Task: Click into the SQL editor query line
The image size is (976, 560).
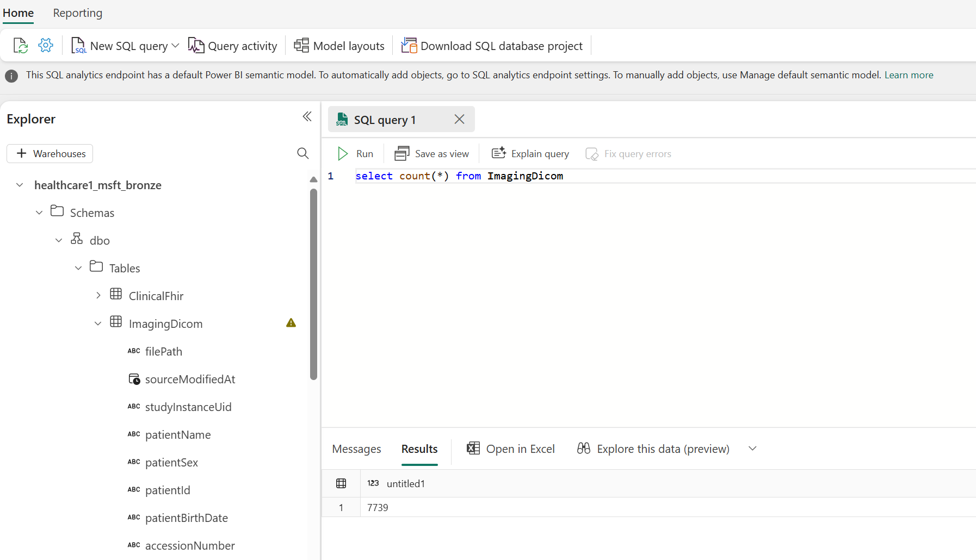Action: [665, 176]
